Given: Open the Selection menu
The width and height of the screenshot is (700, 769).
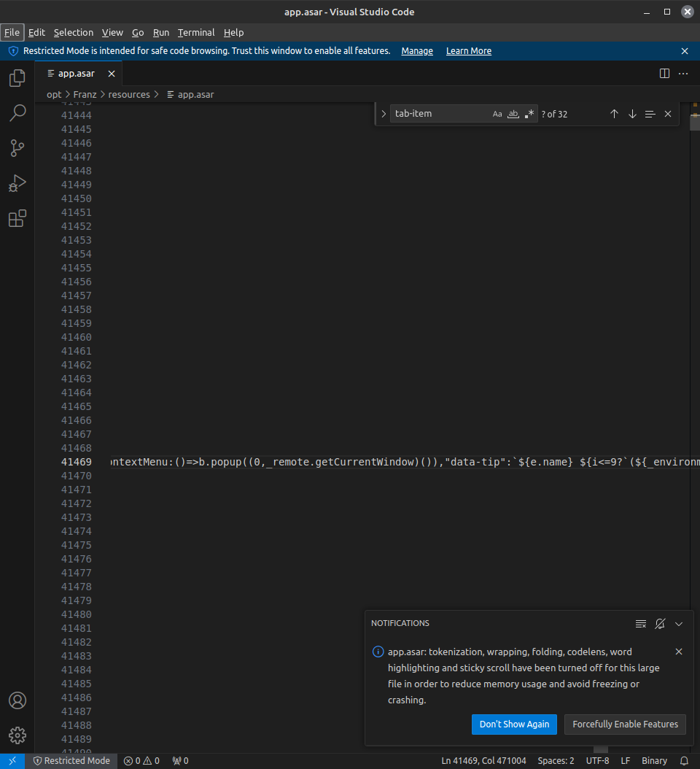Looking at the screenshot, I should pos(74,32).
